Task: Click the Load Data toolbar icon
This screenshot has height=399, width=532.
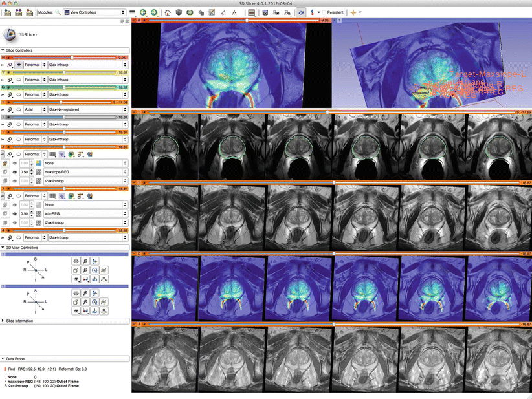Action: [7, 12]
